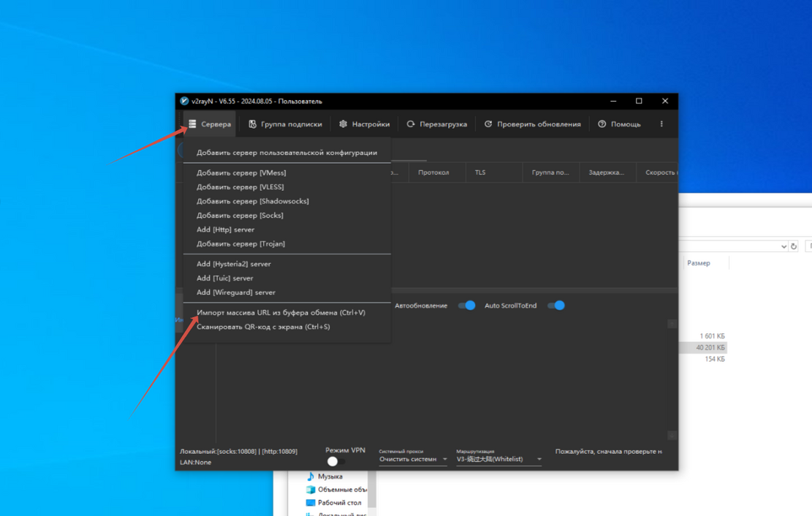Select Импорт массива URL из буфера обмена
The width and height of the screenshot is (812, 516).
(x=281, y=313)
